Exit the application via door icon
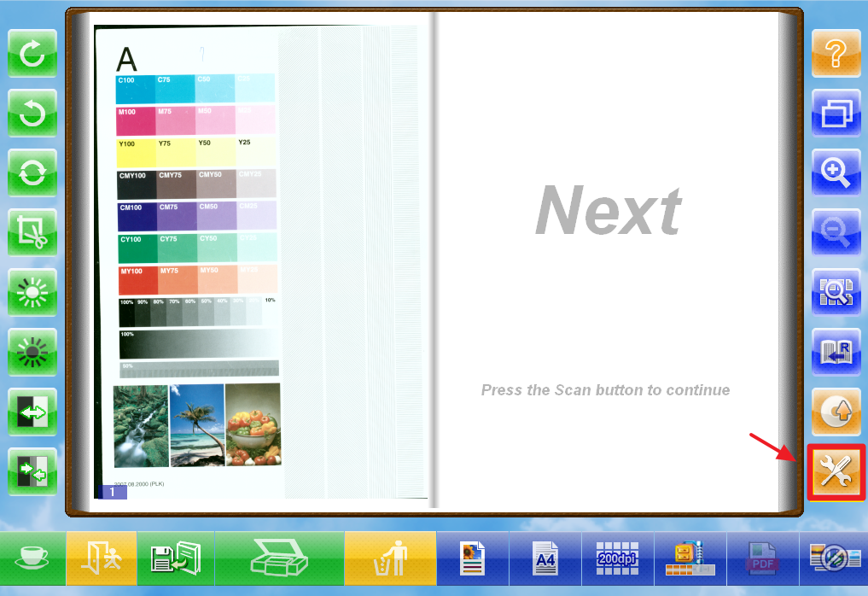Image resolution: width=868 pixels, height=596 pixels. [101, 559]
